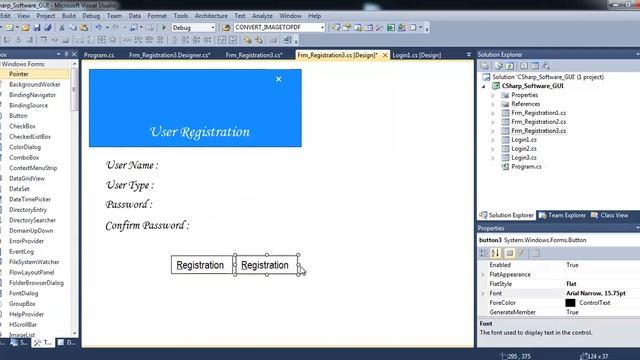640x360 pixels.
Task: Open the Architecture menu
Action: pyautogui.click(x=211, y=16)
